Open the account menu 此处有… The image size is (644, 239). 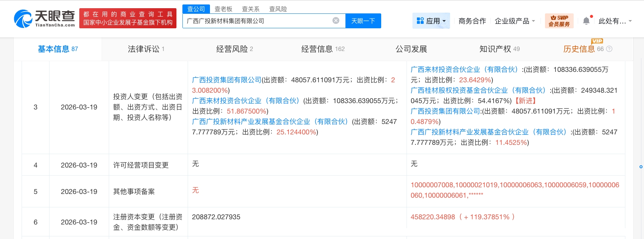click(615, 21)
